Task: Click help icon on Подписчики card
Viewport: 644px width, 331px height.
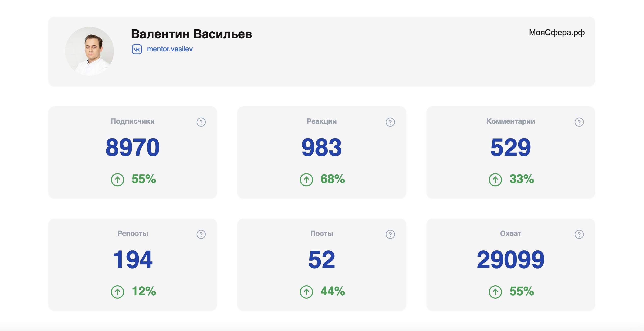Action: click(x=201, y=122)
